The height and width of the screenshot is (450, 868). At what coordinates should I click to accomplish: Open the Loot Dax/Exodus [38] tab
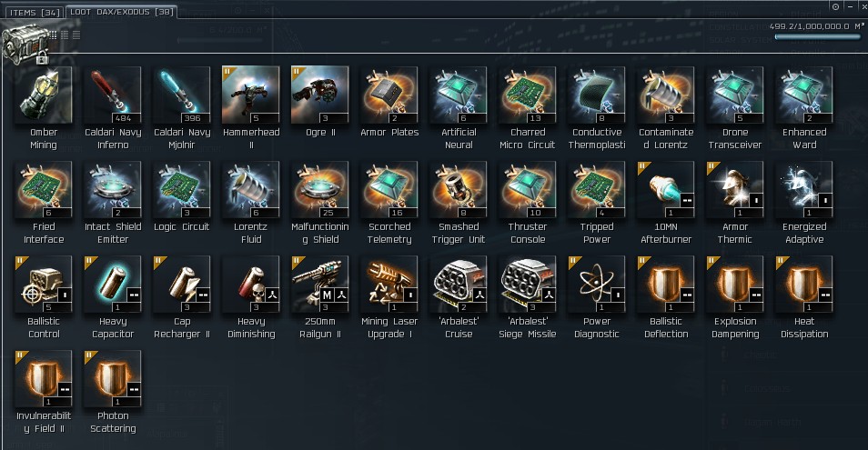coord(122,12)
